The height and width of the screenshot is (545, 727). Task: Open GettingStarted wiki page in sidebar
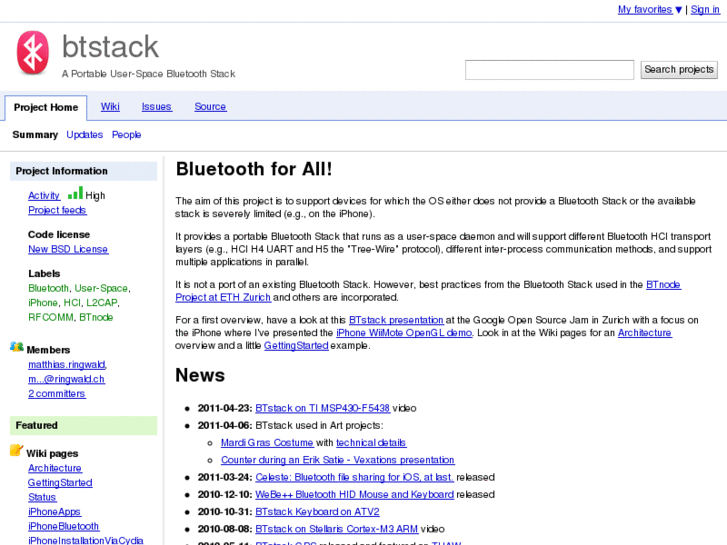[60, 483]
